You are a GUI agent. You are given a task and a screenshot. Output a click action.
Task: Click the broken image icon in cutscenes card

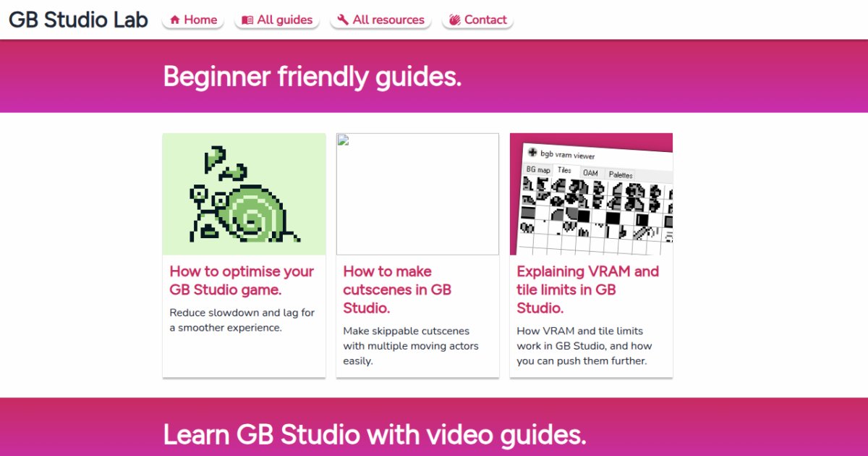343,140
